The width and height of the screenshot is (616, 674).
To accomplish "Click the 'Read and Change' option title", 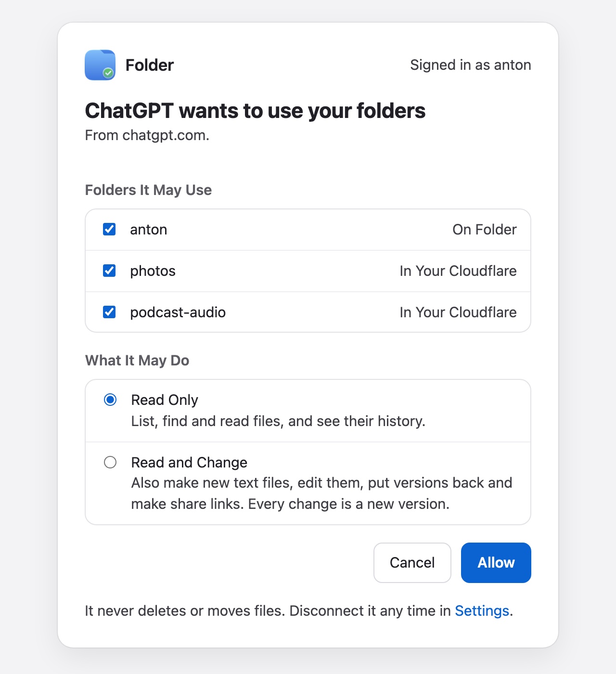I will [x=189, y=463].
